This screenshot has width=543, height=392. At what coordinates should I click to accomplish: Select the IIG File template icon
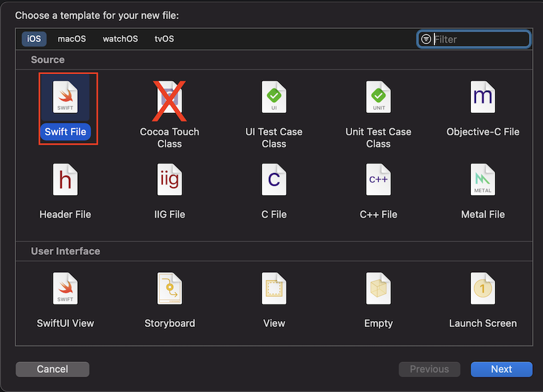(169, 179)
